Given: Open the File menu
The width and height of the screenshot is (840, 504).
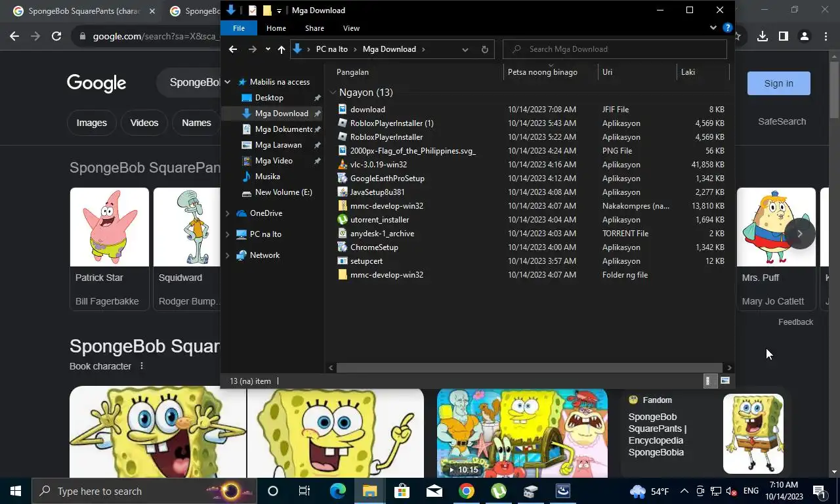Looking at the screenshot, I should coord(239,28).
